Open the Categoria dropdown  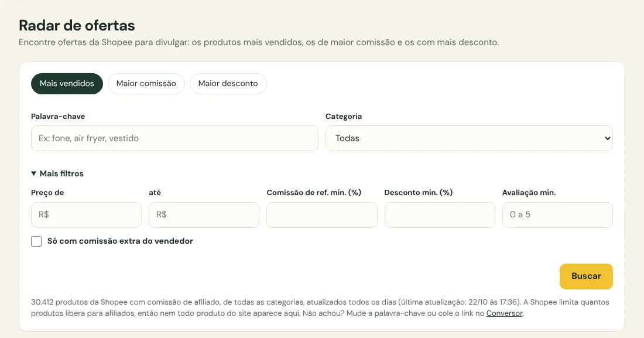(x=469, y=138)
